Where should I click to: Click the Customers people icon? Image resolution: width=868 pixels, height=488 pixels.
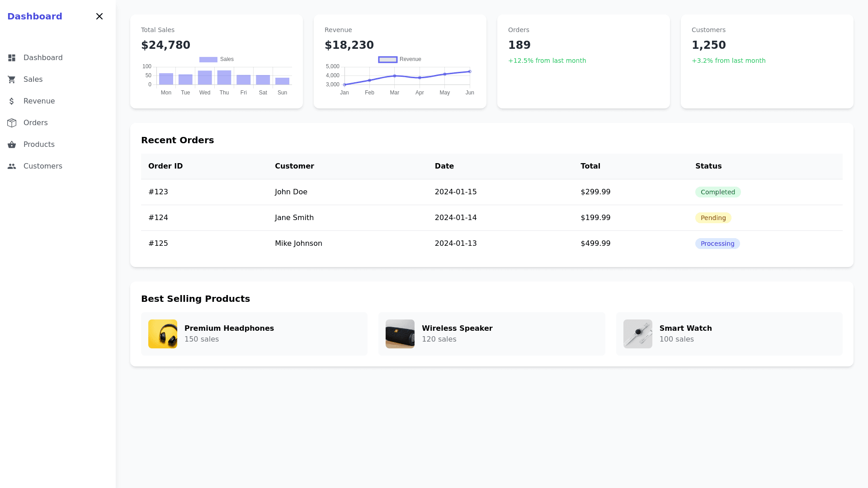(x=12, y=166)
